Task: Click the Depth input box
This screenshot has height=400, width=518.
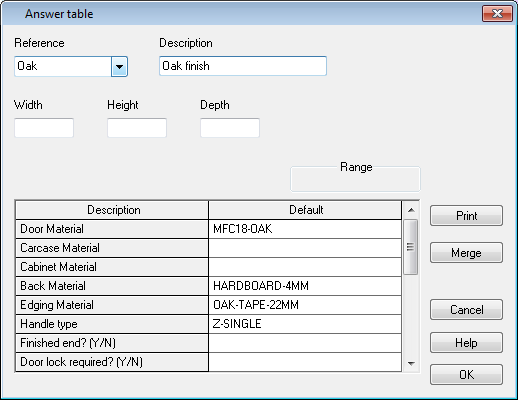Action: (x=230, y=128)
